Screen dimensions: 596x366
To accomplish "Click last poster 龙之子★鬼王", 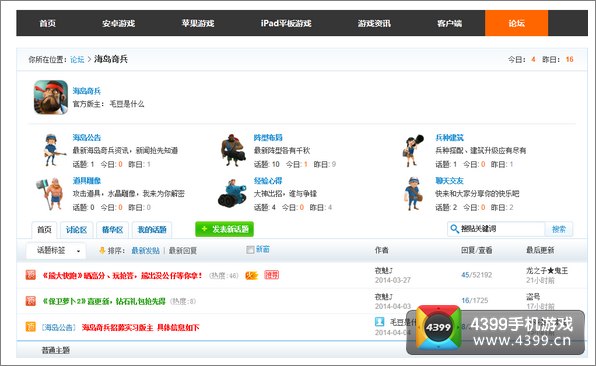I will point(547,271).
